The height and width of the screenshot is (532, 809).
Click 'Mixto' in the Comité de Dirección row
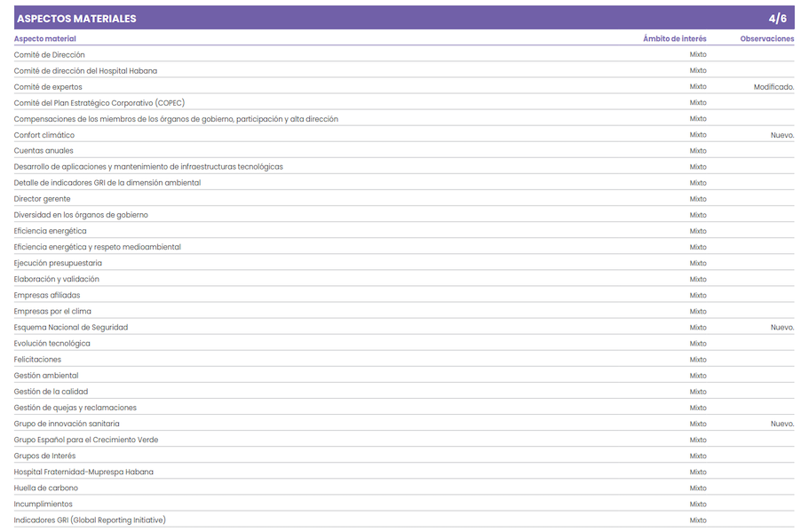(698, 54)
